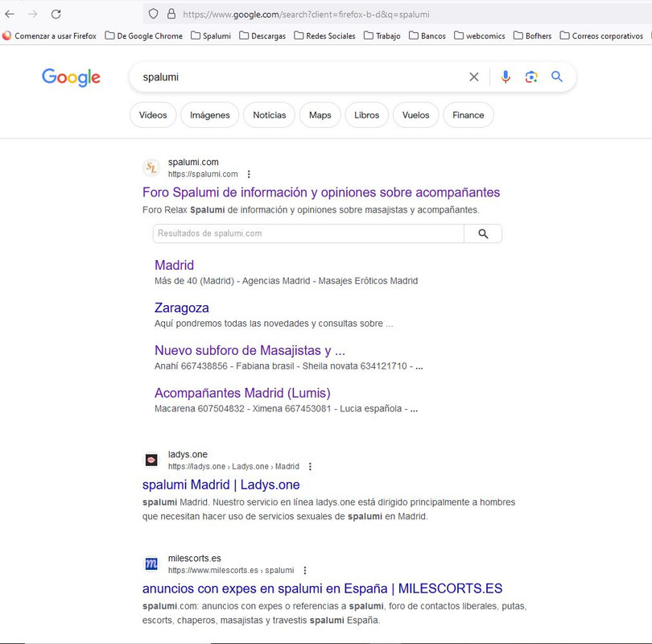The image size is (652, 644).
Task: Click the milescorts.es favicon
Action: click(151, 564)
